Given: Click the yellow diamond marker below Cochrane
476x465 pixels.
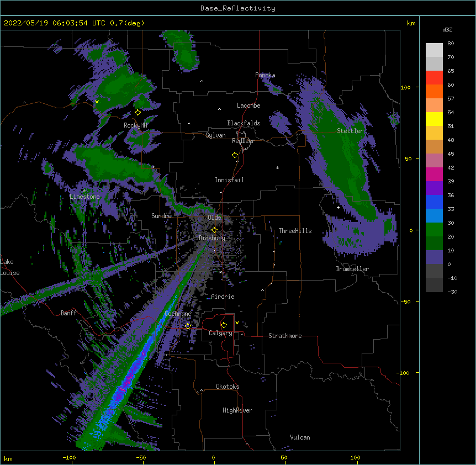Looking at the screenshot, I should pos(188,326).
